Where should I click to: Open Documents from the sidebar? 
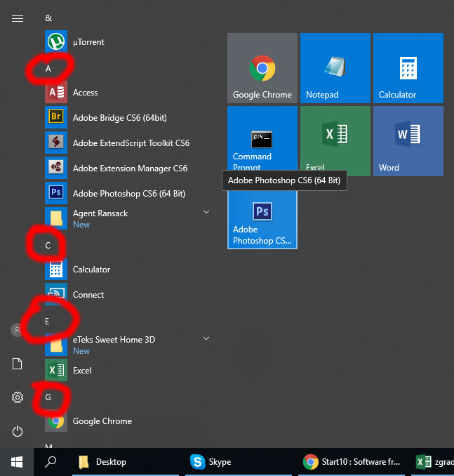(x=18, y=364)
